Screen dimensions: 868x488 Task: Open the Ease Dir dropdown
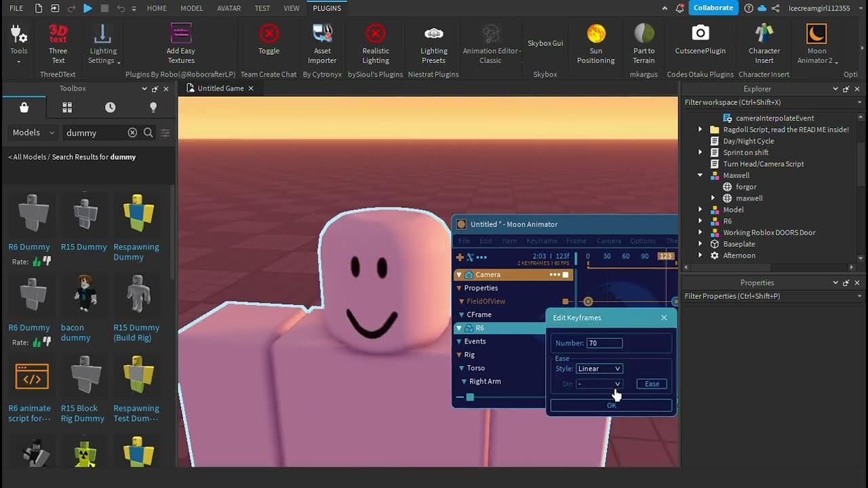(599, 384)
